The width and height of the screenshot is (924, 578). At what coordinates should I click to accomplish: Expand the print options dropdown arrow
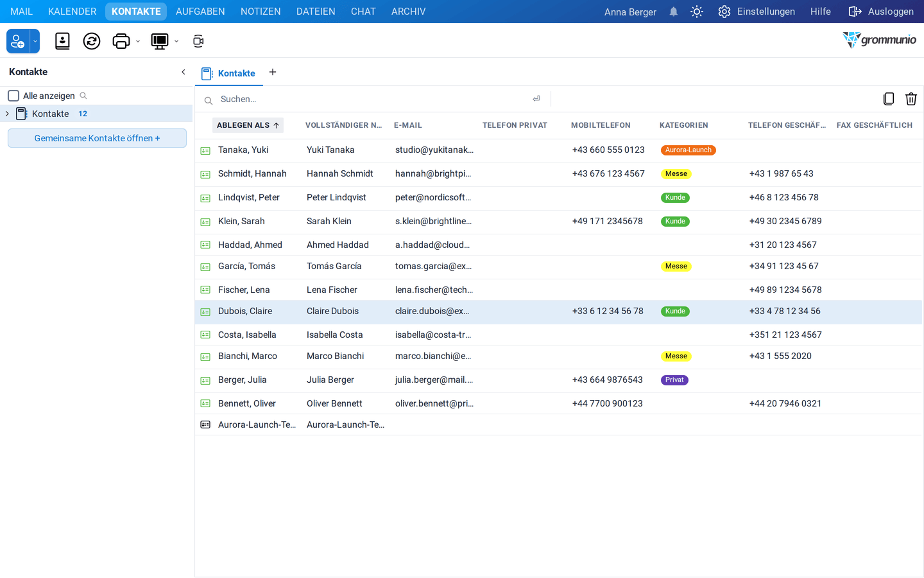138,42
